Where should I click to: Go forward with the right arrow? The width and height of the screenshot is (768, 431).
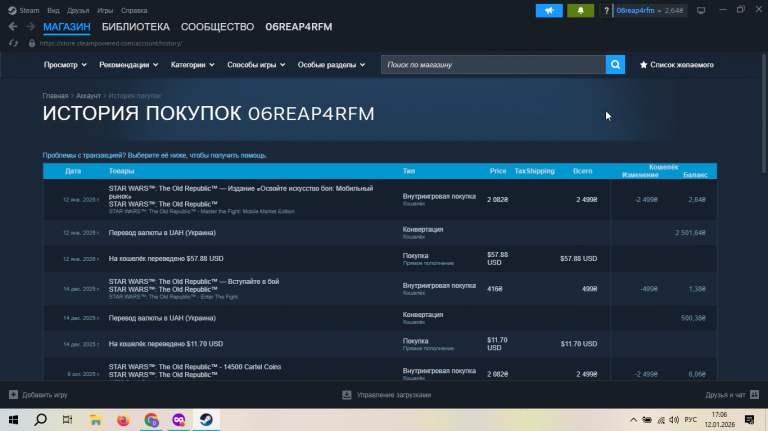pyautogui.click(x=30, y=26)
